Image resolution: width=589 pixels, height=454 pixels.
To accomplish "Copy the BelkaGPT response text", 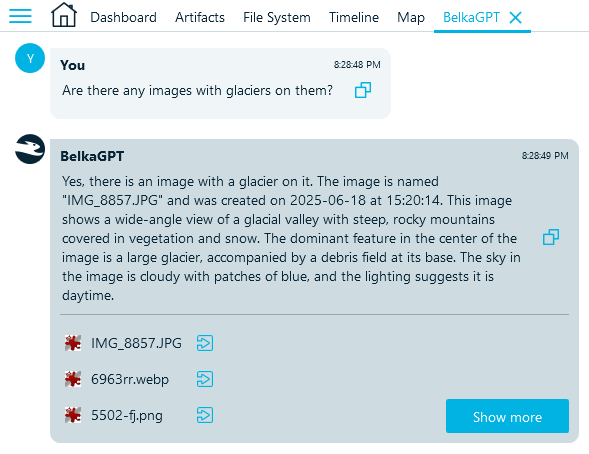I will (551, 237).
